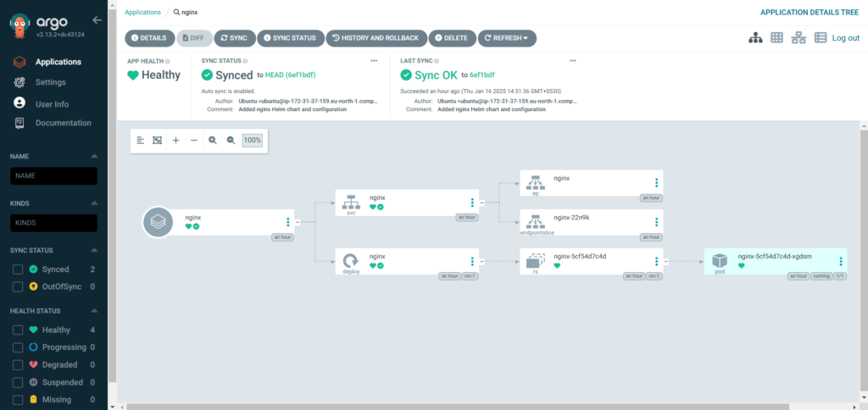Click the minus collapse-all toolbar icon
This screenshot has width=868, height=410.
(x=194, y=141)
